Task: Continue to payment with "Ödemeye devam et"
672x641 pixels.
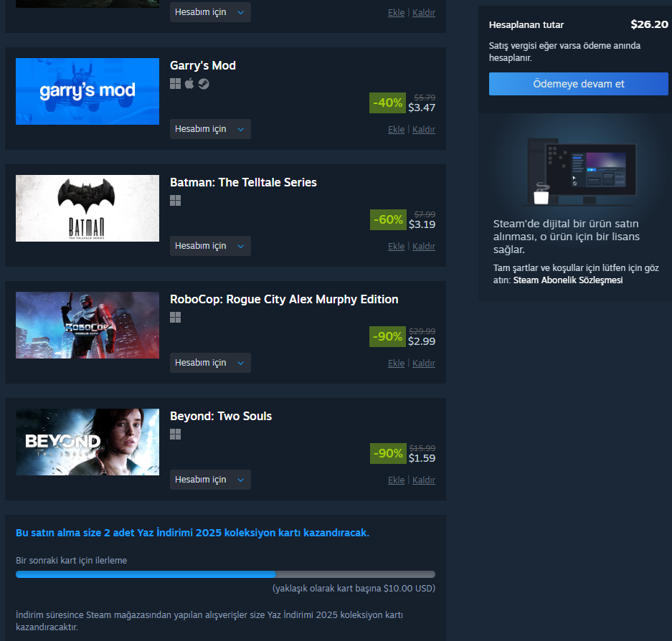Action: pyautogui.click(x=579, y=84)
